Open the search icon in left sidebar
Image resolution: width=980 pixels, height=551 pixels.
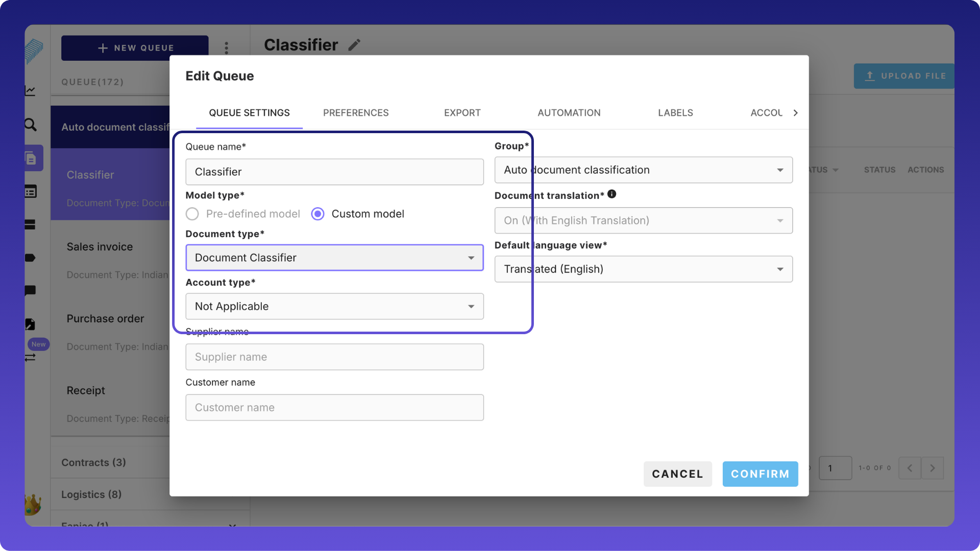tap(31, 124)
